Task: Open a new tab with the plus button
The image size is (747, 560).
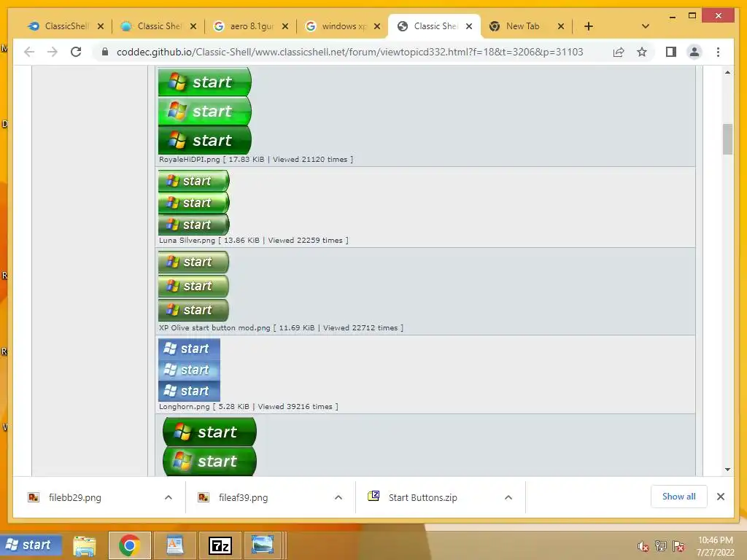Action: 589,26
